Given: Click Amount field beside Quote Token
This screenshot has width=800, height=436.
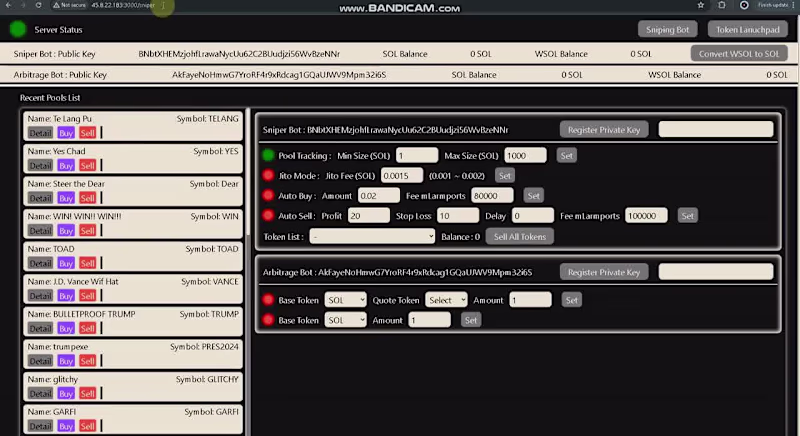Looking at the screenshot, I should [531, 300].
